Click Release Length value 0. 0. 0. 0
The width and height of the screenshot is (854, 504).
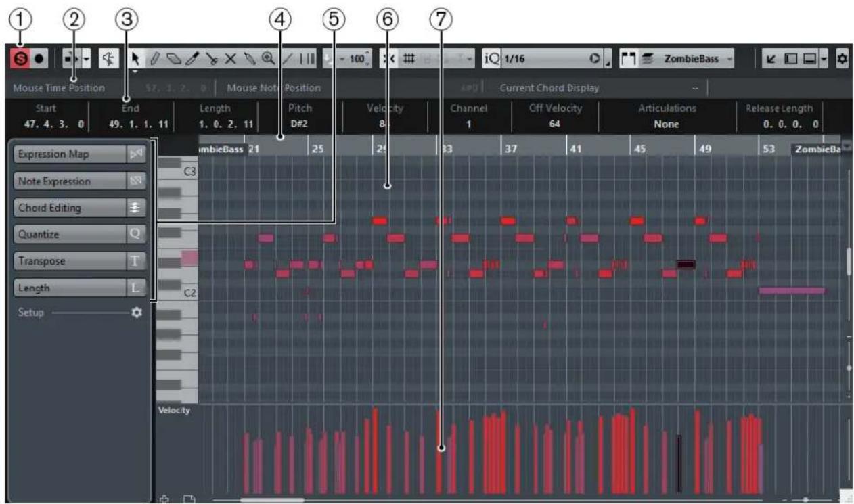[x=792, y=124]
